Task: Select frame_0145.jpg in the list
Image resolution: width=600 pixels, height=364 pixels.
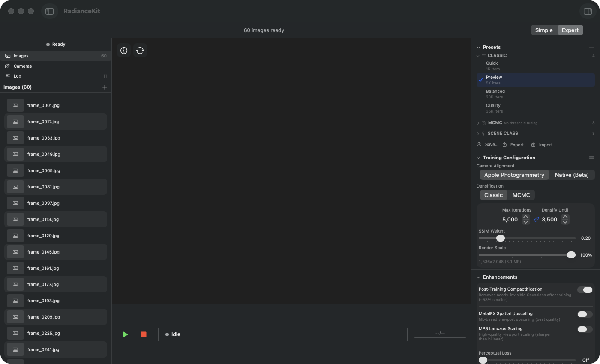Action: (x=56, y=252)
